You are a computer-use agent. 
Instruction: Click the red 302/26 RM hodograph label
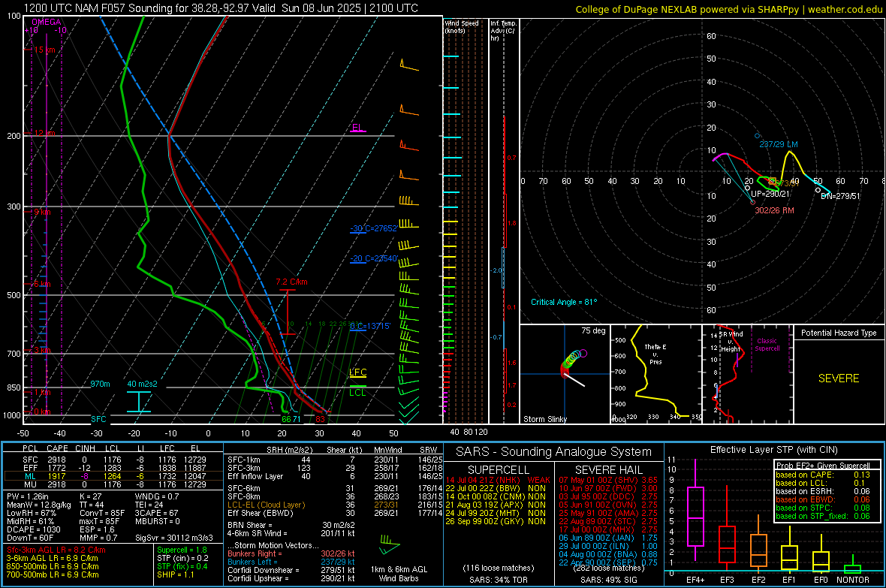click(775, 210)
